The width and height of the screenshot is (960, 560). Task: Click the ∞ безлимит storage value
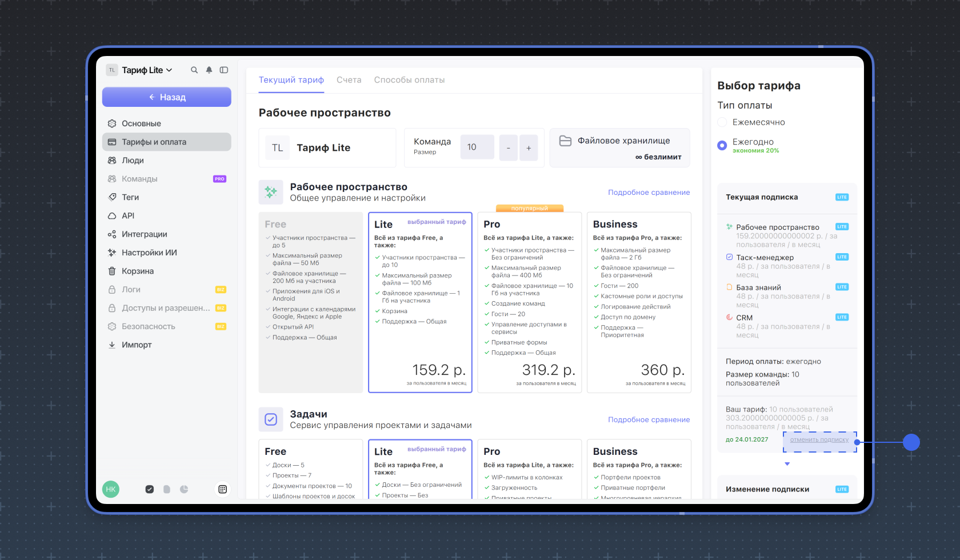coord(658,157)
